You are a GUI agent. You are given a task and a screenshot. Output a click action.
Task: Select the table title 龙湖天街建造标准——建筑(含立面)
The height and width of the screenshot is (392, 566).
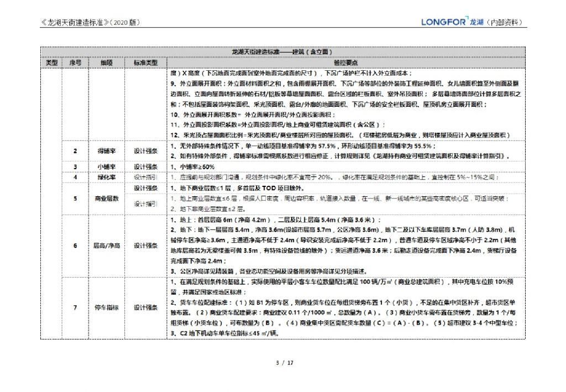point(282,52)
